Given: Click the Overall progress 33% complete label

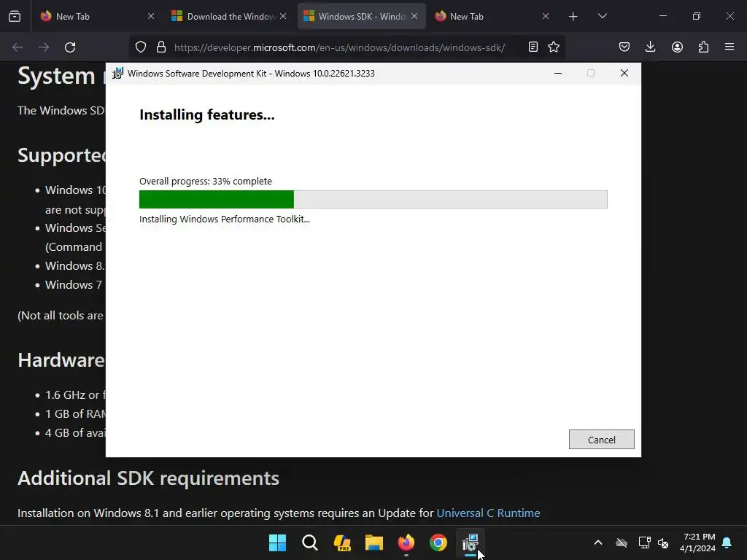Looking at the screenshot, I should click(205, 181).
